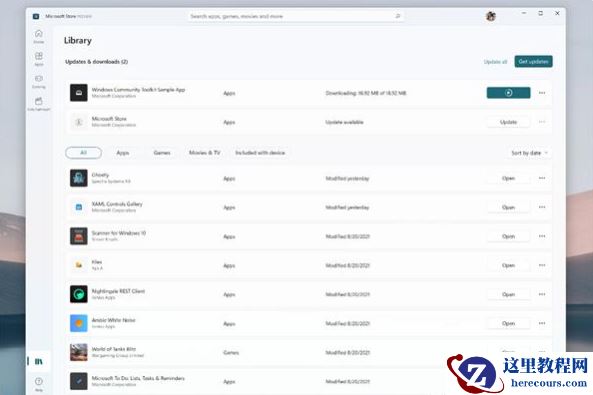
Task: Click the World of Tanks Blitz thumbnail
Action: (x=79, y=352)
